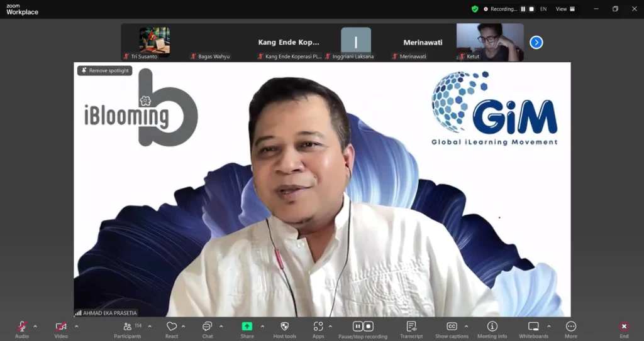Viewport: 644px width, 341px height.
Task: Expand the Share options caret
Action: pos(262,326)
